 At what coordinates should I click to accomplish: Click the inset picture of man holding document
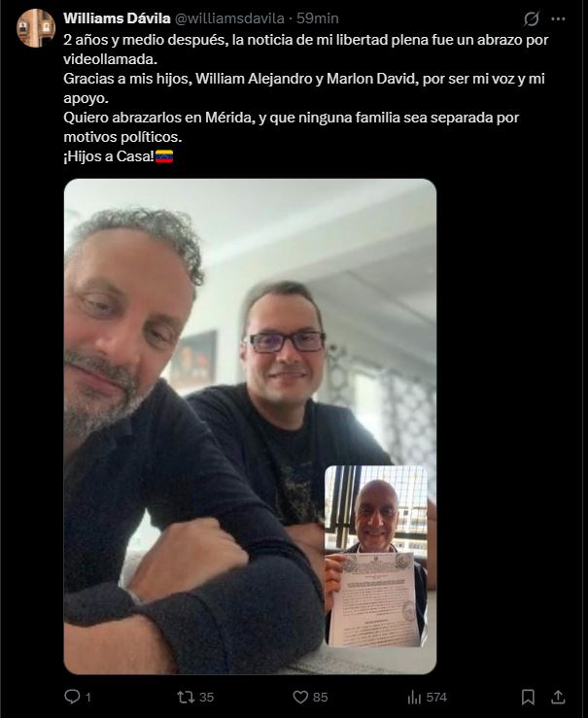click(x=376, y=557)
